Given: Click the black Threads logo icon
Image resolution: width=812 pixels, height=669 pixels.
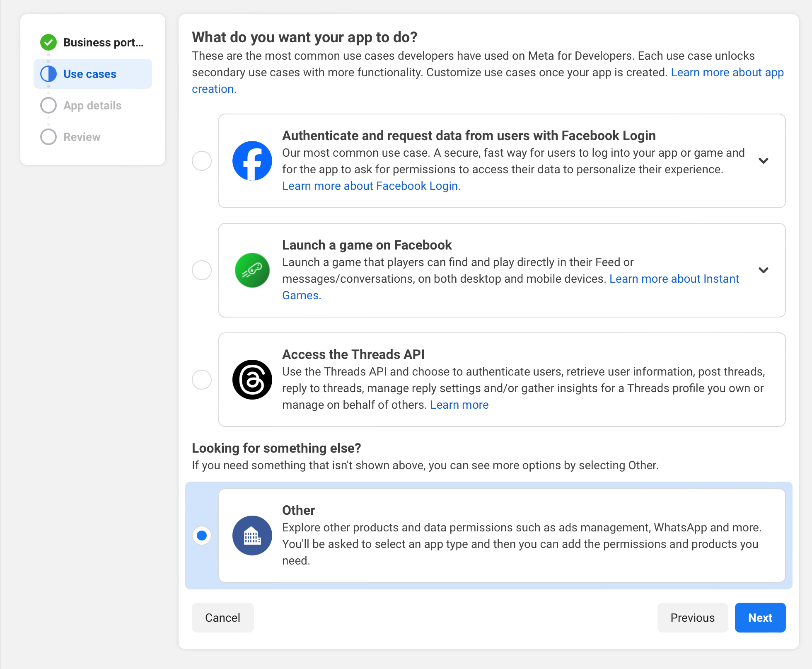Looking at the screenshot, I should 252,380.
